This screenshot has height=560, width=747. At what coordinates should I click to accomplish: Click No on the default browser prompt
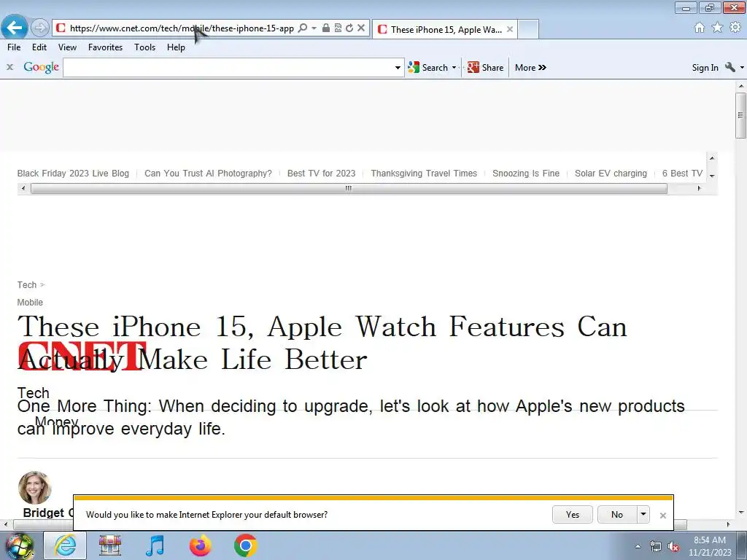617,514
